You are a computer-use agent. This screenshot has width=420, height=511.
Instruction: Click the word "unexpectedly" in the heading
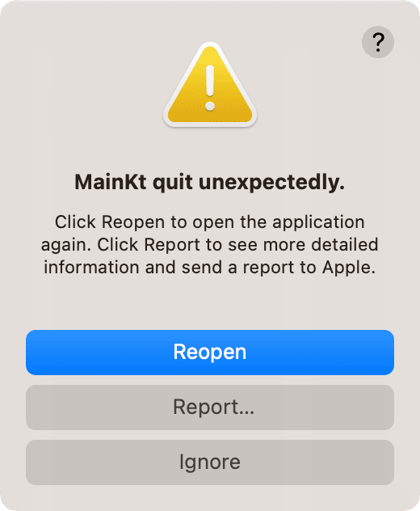click(269, 183)
